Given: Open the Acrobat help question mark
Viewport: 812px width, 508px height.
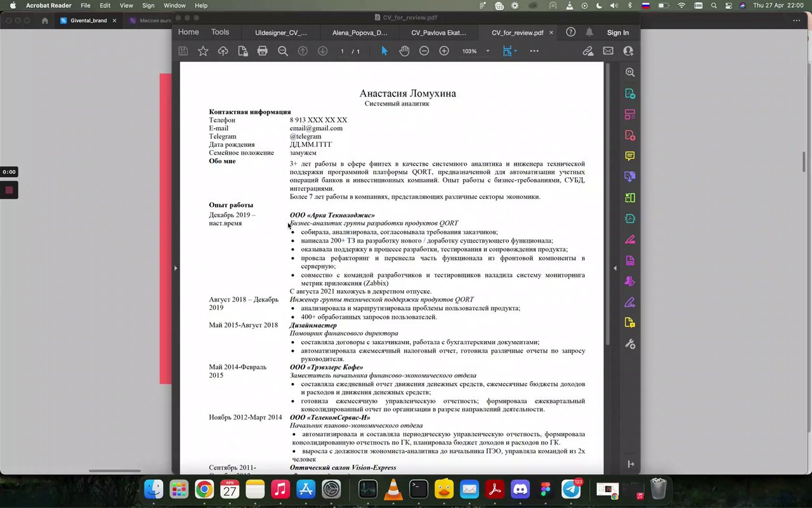Looking at the screenshot, I should coord(570,32).
